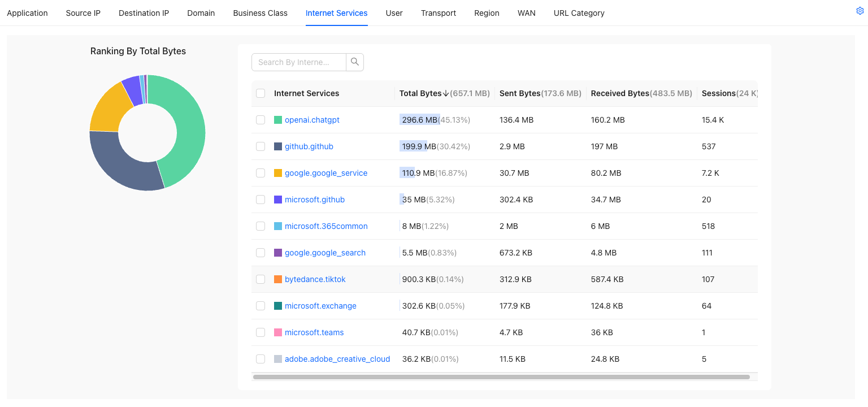Switch to the URL Category tab
The height and width of the screenshot is (407, 868).
pyautogui.click(x=579, y=13)
